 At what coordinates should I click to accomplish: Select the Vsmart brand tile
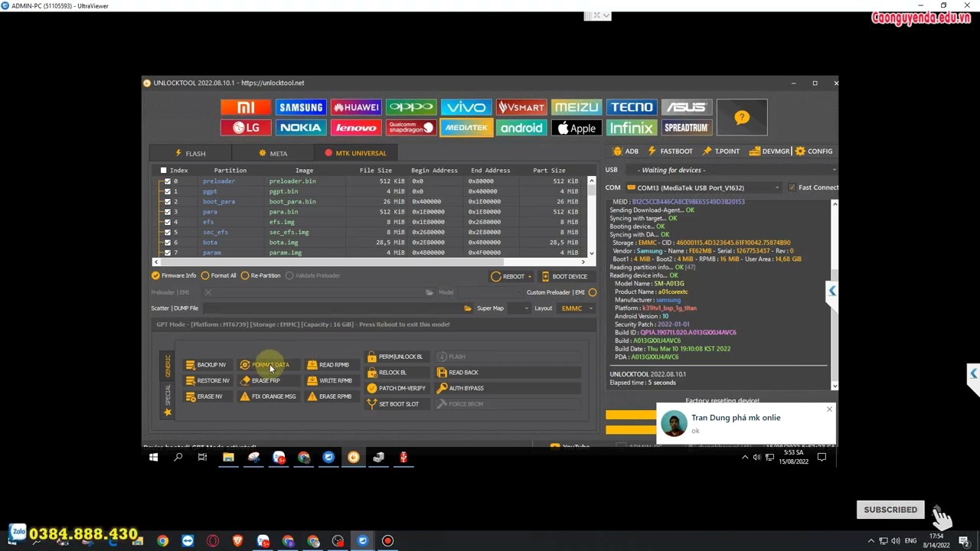521,107
